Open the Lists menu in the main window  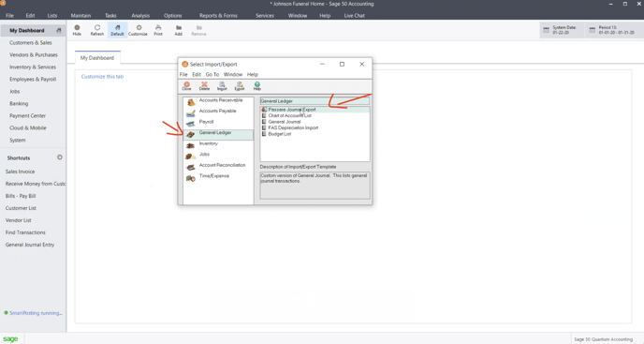[x=52, y=16]
